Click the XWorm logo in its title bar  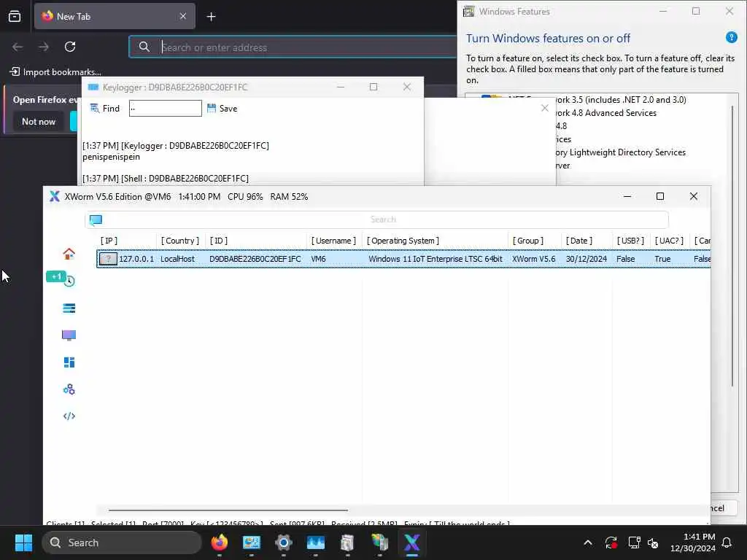click(54, 196)
